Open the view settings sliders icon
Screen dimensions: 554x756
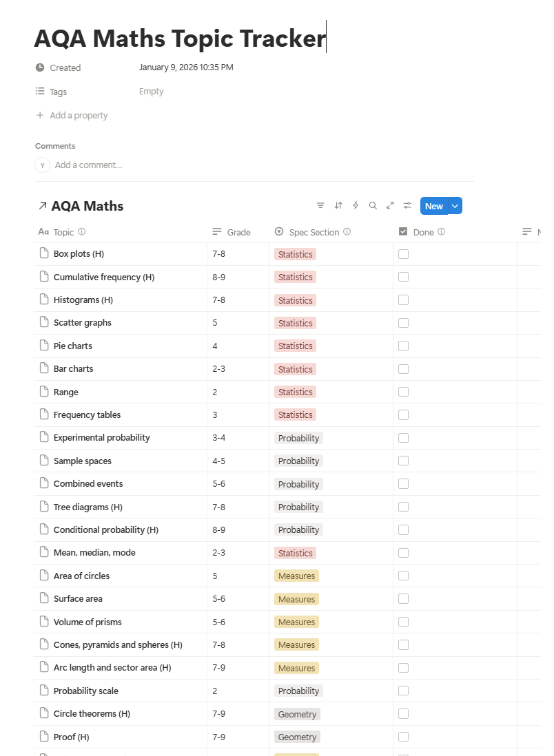coord(407,206)
